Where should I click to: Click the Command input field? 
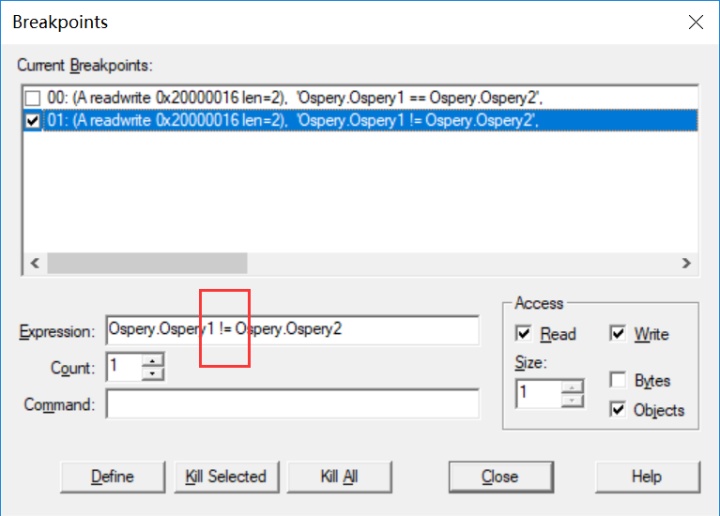(292, 404)
